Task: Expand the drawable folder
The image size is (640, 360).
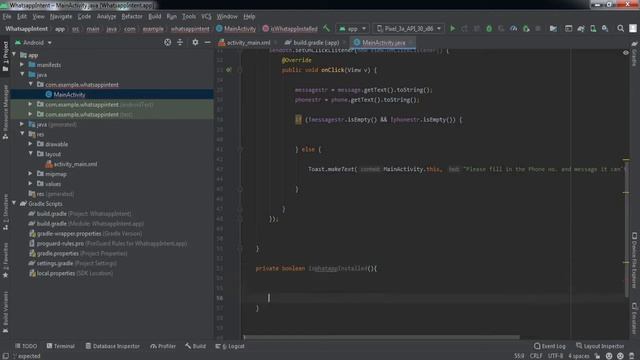Action: [x=31, y=144]
